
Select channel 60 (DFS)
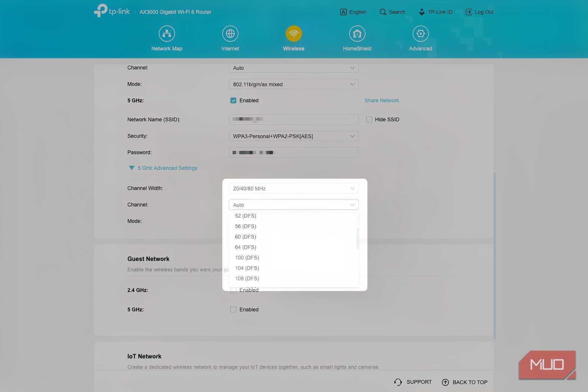coord(293,237)
